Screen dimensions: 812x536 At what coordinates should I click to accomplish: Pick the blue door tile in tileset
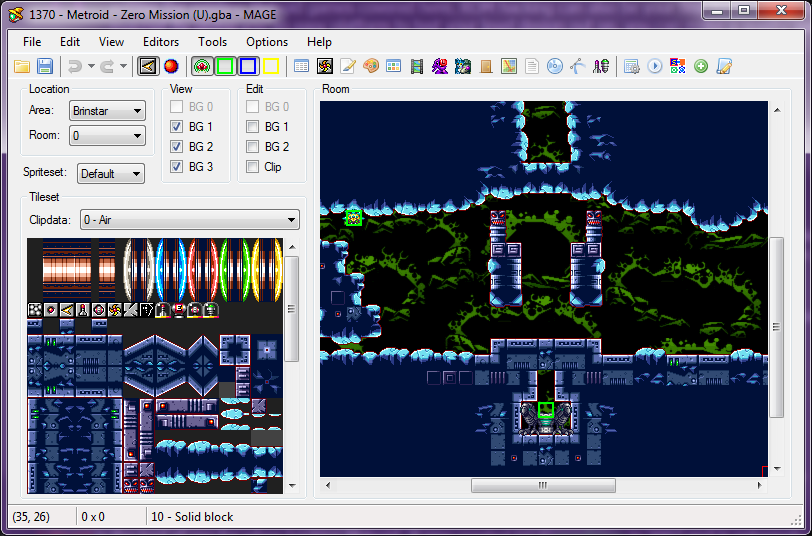point(171,270)
